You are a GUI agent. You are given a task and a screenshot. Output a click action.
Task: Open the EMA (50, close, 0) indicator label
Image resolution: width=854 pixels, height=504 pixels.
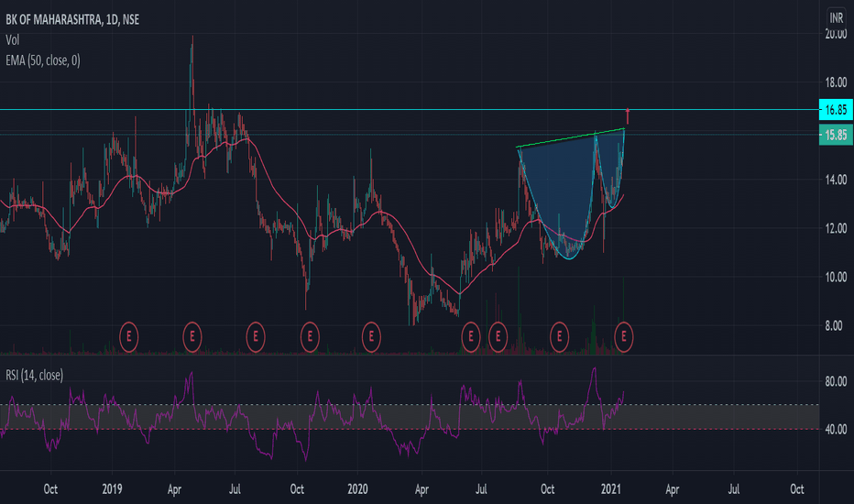coord(43,60)
